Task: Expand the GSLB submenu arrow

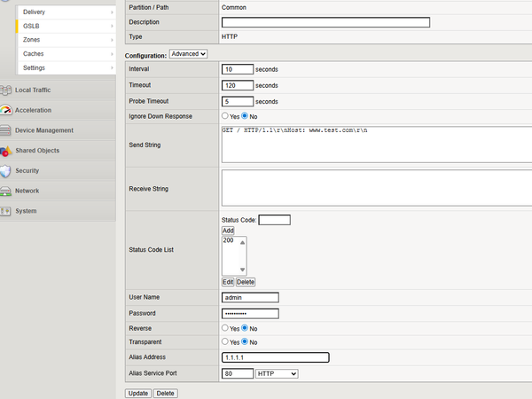Action: 112,27
